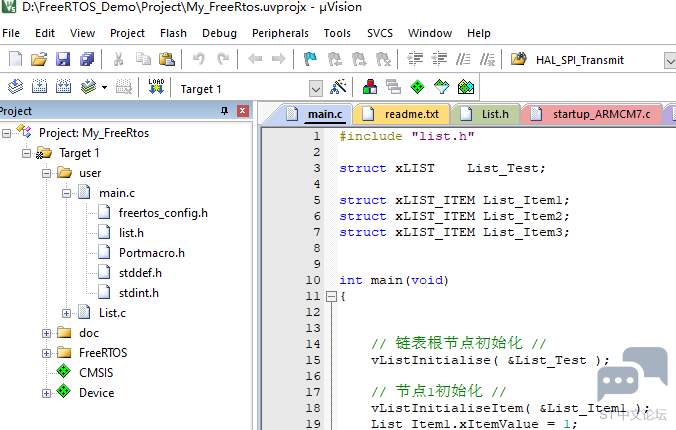Image resolution: width=676 pixels, height=430 pixels.
Task: Open the File menu
Action: 11,33
